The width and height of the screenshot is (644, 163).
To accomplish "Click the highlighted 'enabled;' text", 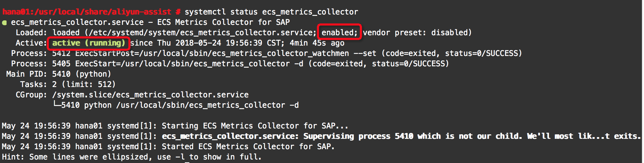I will tap(339, 32).
